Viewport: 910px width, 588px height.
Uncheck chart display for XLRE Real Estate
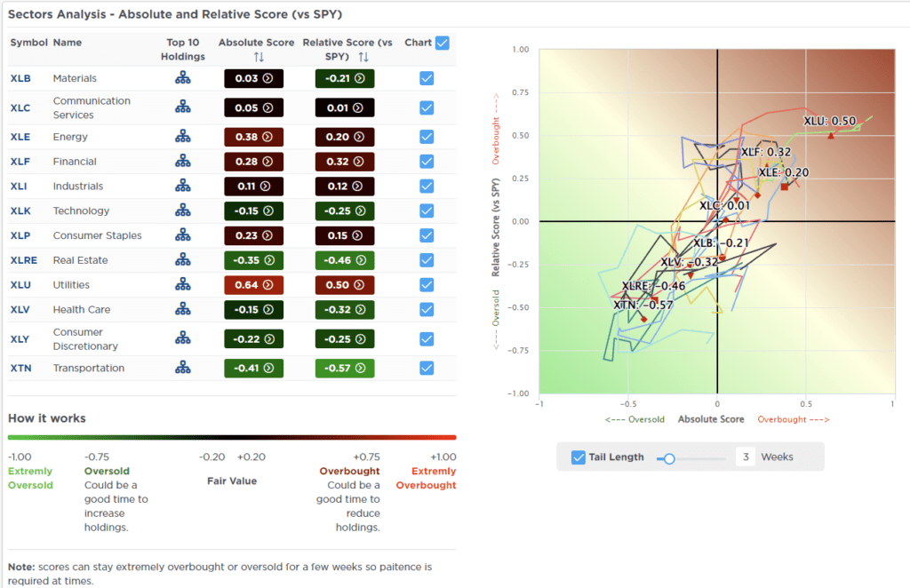click(x=427, y=259)
